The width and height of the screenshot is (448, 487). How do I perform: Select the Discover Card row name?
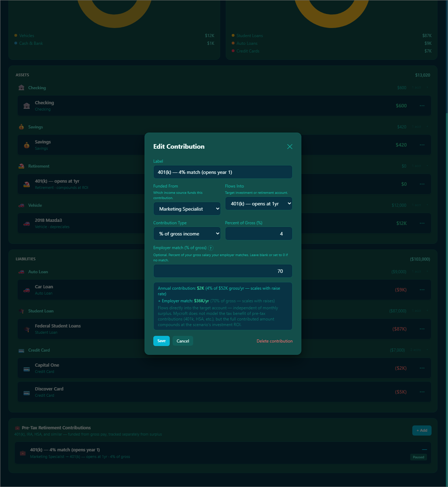(49, 389)
